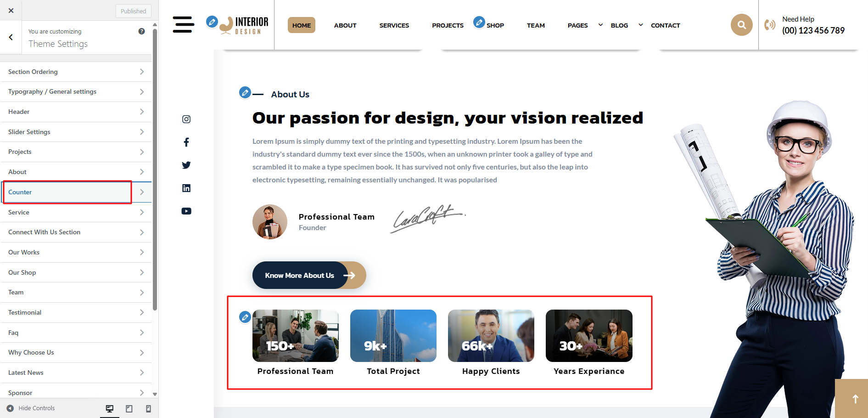Click the scrollbar down arrow in customizer
868x418 pixels.
[155, 394]
